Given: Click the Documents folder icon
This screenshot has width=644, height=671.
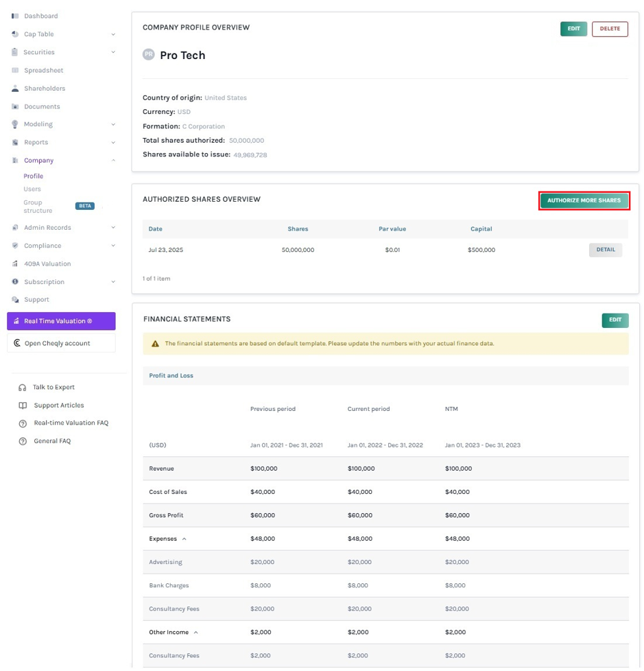Looking at the screenshot, I should [15, 106].
